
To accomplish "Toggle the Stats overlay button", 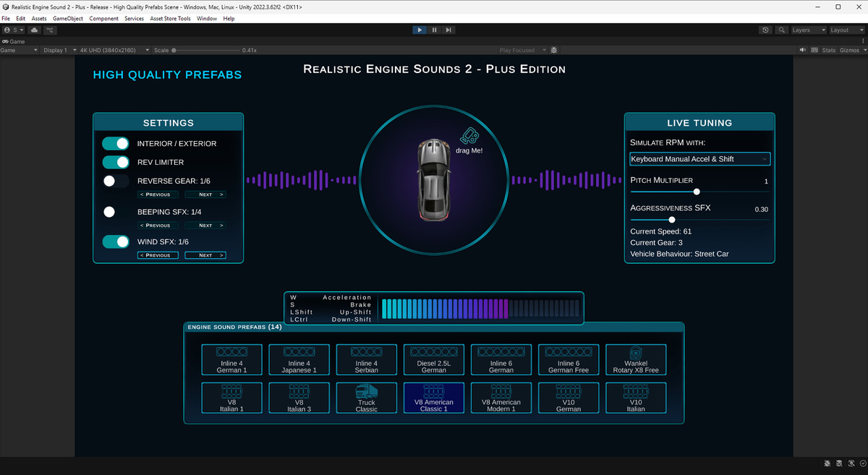I will click(x=829, y=50).
